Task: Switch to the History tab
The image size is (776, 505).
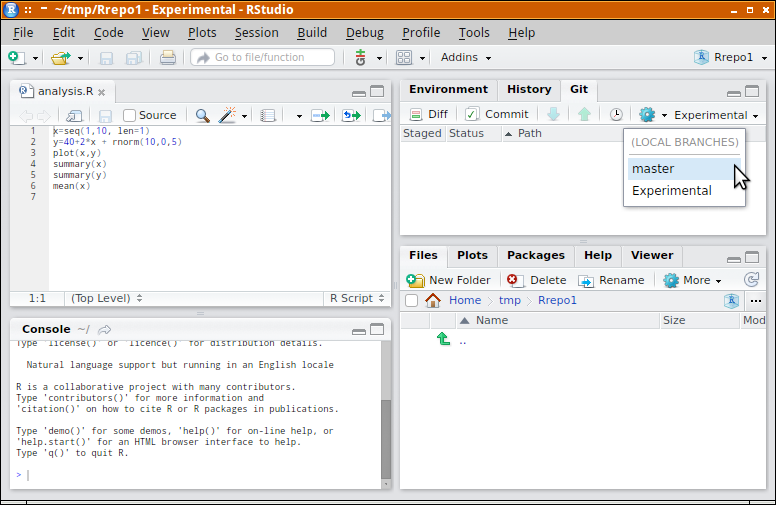Action: [529, 89]
